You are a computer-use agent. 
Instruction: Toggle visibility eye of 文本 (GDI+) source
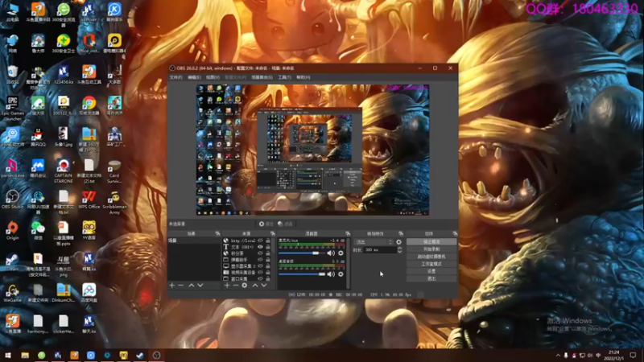(x=260, y=247)
